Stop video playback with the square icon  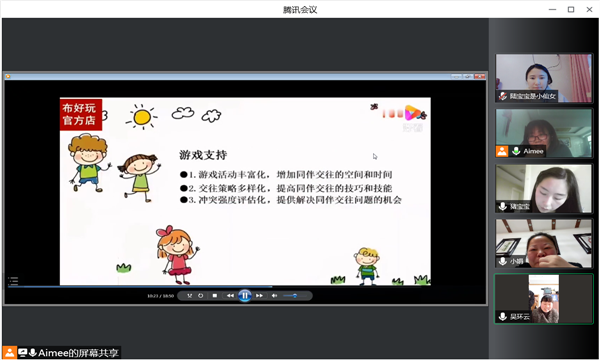215,296
